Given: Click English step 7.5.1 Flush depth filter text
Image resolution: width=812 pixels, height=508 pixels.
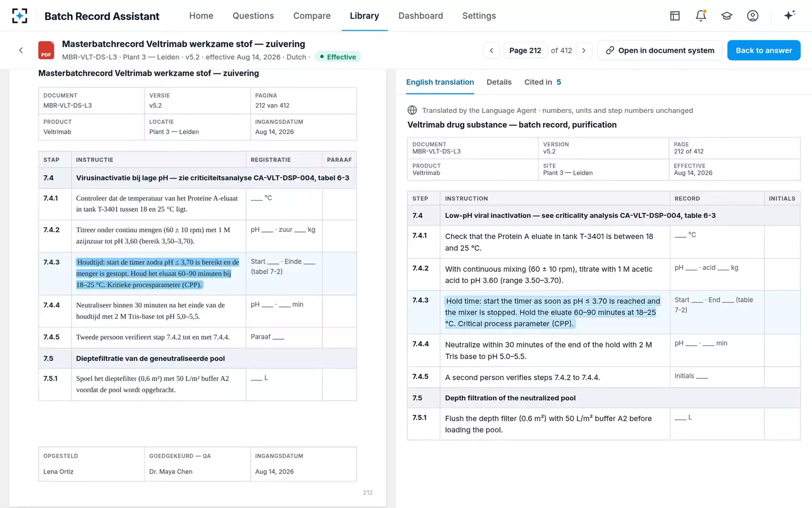Looking at the screenshot, I should point(549,424).
